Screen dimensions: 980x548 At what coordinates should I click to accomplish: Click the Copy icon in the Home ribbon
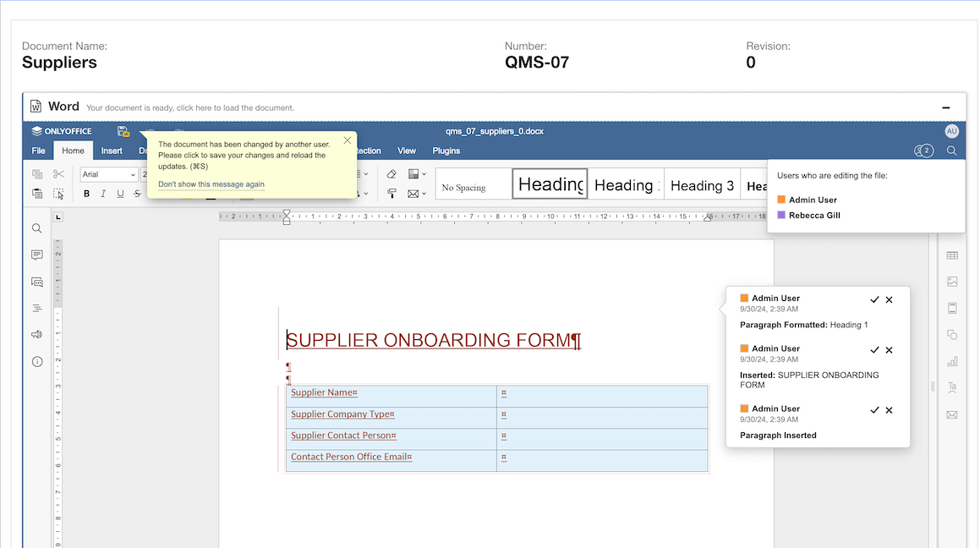[x=37, y=174]
